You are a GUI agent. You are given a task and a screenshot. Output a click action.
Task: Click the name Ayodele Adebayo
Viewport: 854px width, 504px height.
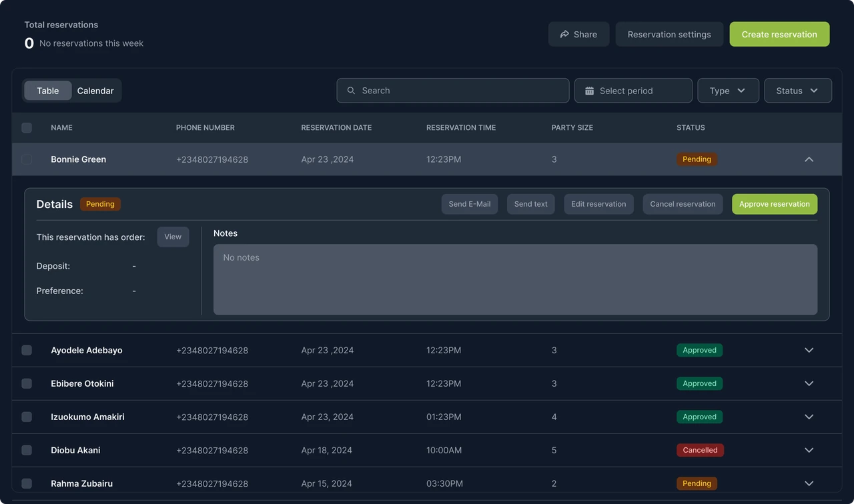pos(87,350)
